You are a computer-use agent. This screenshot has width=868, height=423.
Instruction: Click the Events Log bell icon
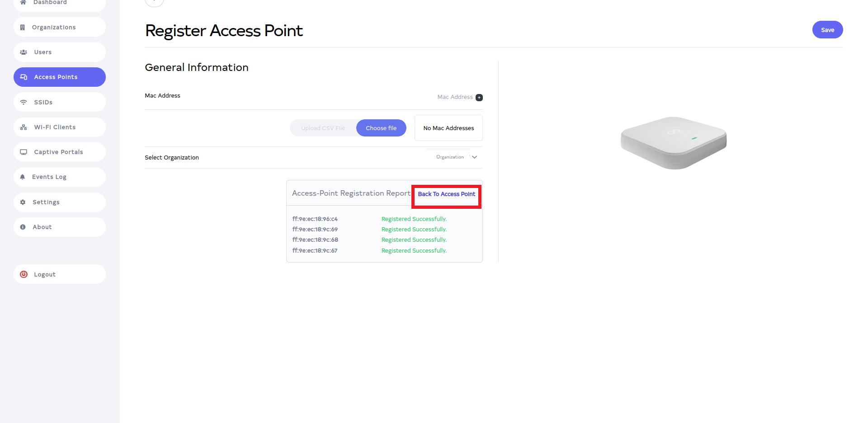(23, 177)
